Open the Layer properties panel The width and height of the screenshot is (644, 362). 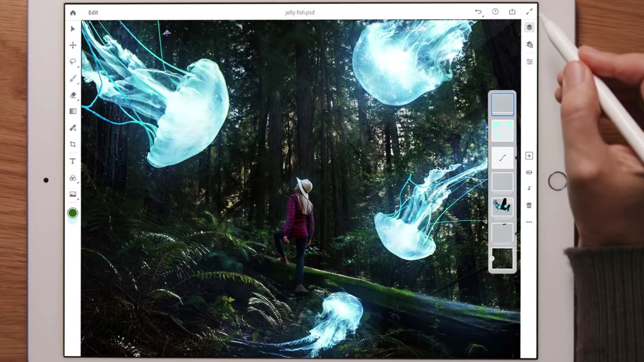(x=529, y=27)
